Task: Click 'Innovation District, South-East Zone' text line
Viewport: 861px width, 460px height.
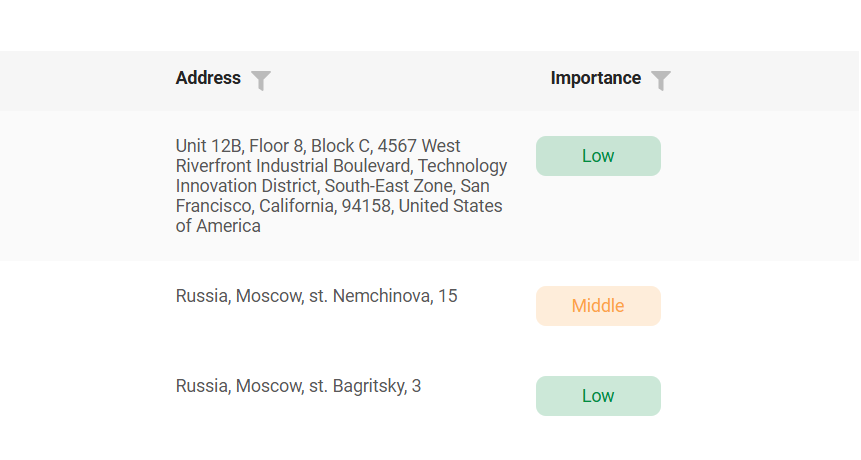Action: coord(315,186)
